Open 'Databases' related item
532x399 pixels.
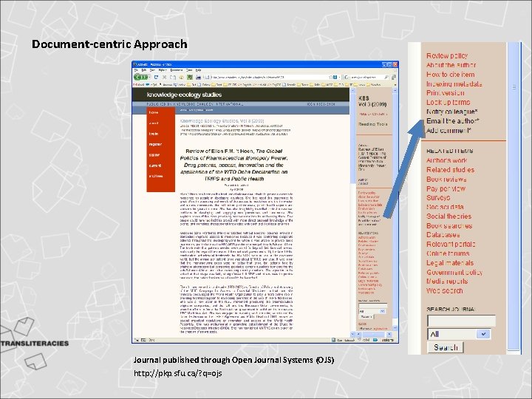click(443, 235)
